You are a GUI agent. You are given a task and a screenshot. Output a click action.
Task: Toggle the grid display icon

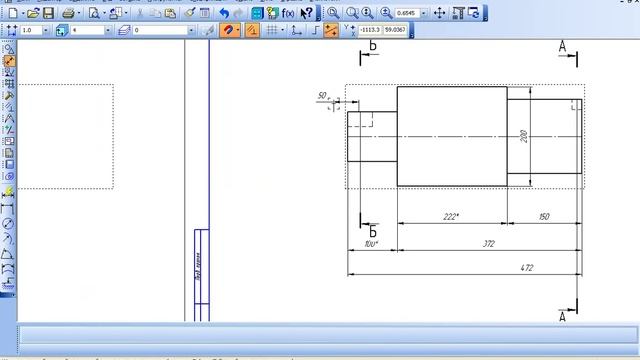[272, 30]
